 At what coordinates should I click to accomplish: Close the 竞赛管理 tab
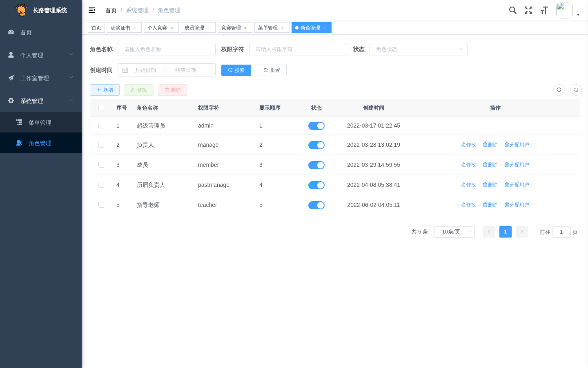(245, 28)
